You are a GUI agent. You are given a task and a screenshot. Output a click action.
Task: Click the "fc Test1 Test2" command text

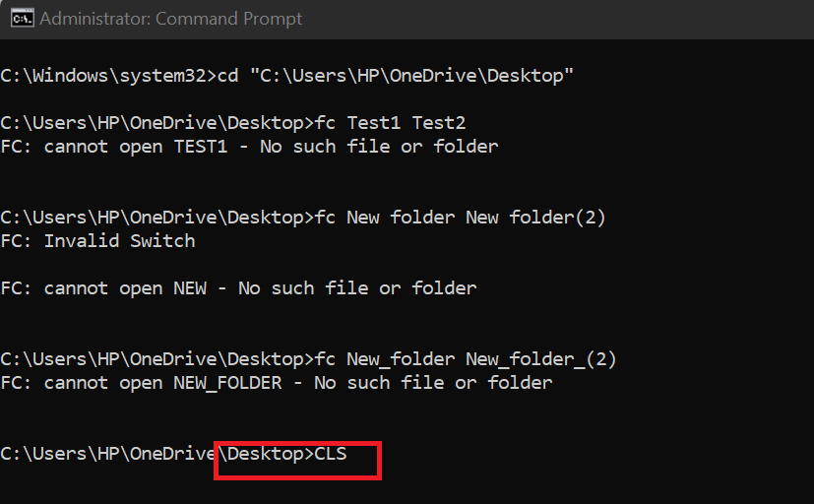390,123
